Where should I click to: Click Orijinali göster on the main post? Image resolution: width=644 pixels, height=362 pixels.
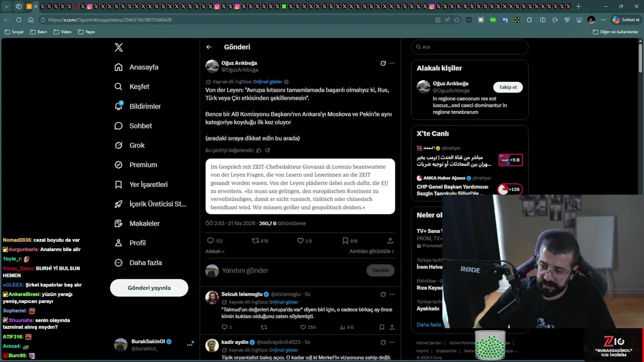coord(268,82)
